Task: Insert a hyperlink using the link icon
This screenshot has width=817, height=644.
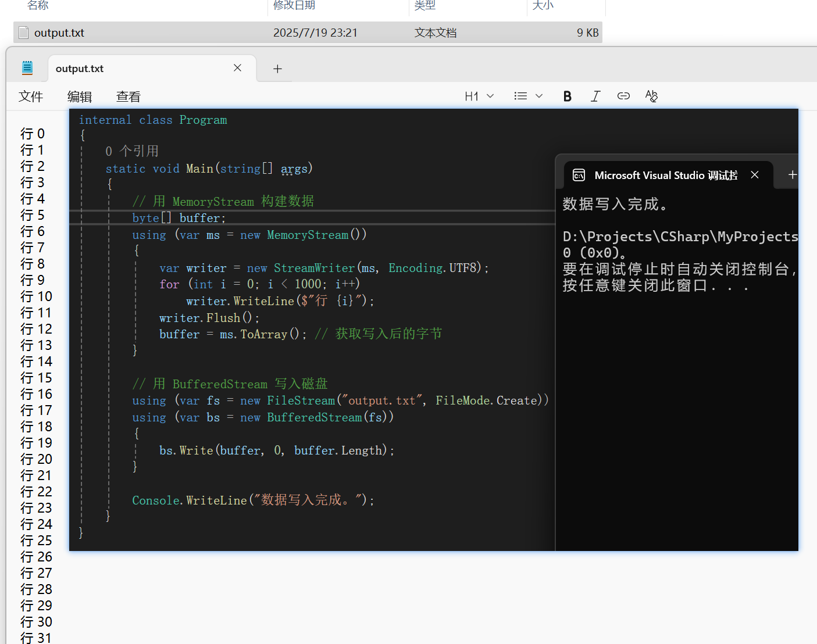Action: coord(623,95)
